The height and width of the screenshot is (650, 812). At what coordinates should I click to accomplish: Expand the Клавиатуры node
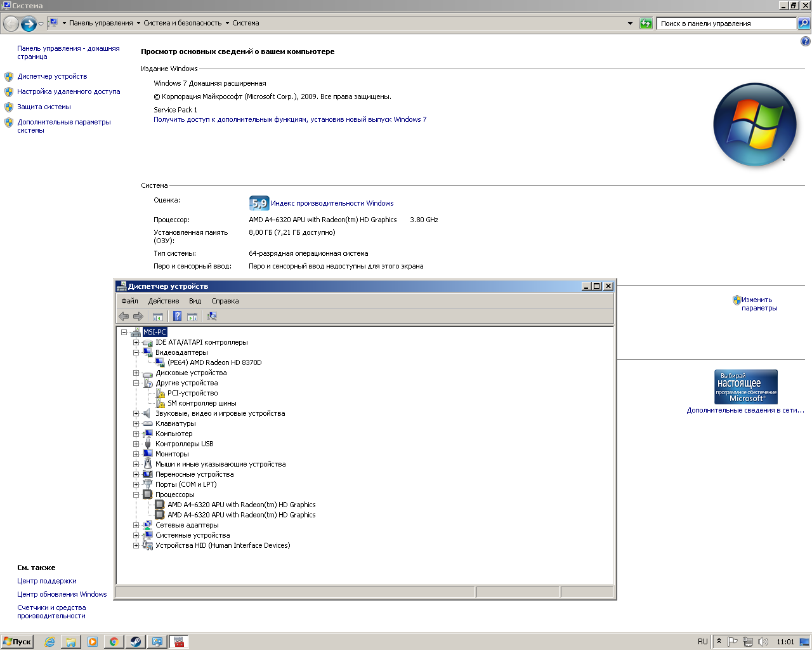136,424
